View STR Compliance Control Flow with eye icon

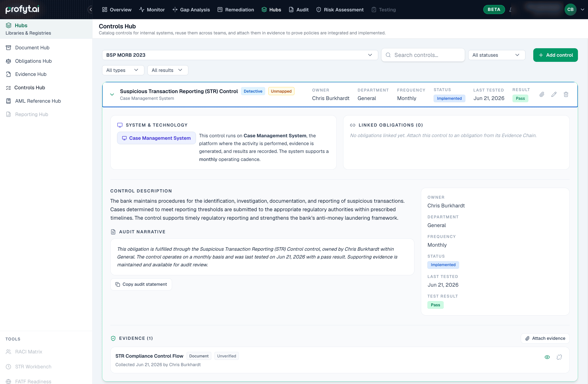[547, 357]
